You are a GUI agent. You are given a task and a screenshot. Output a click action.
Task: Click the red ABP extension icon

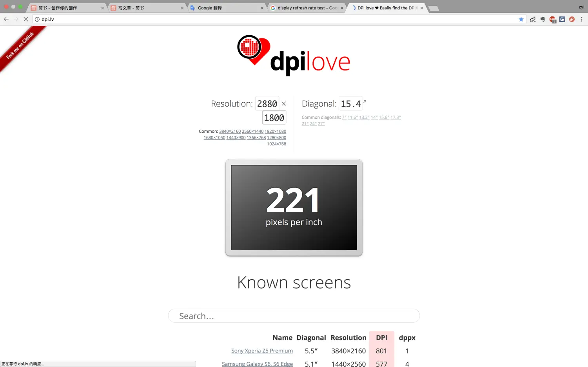coord(552,20)
